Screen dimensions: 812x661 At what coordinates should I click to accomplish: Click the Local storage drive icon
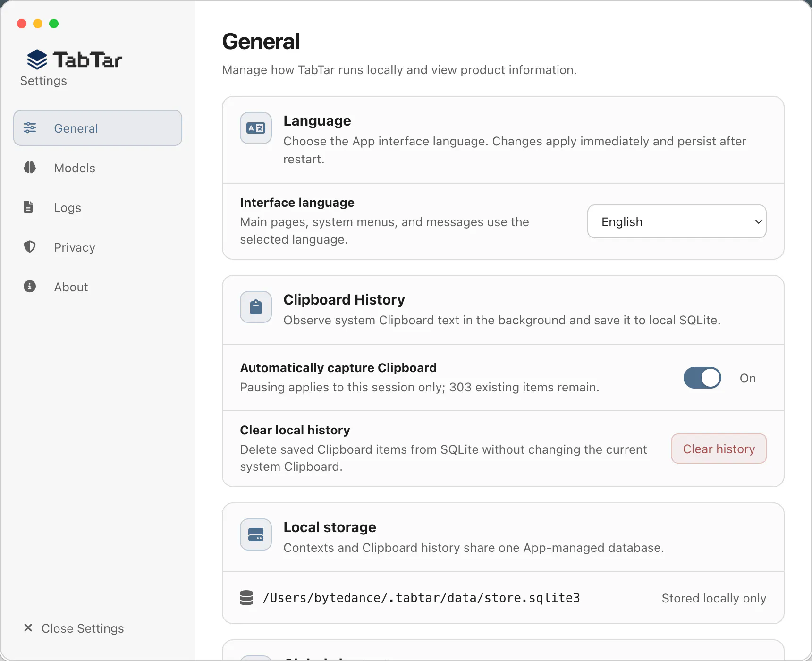pyautogui.click(x=256, y=534)
